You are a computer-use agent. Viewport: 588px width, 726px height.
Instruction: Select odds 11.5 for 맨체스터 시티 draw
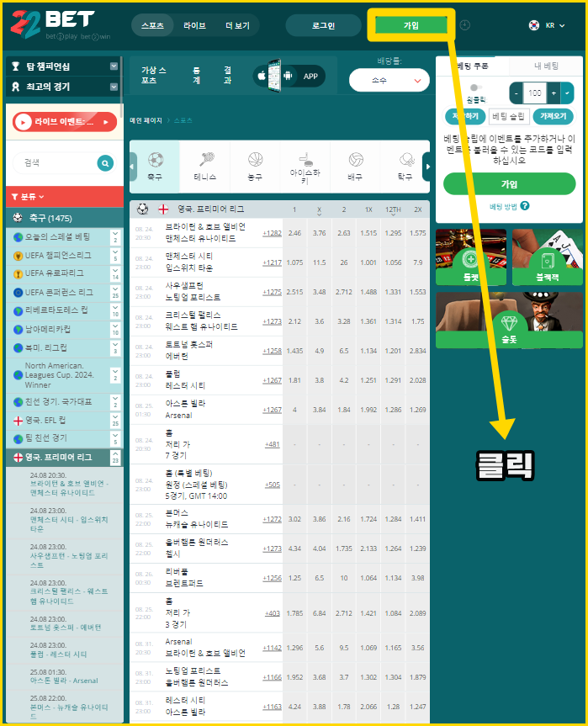[319, 262]
